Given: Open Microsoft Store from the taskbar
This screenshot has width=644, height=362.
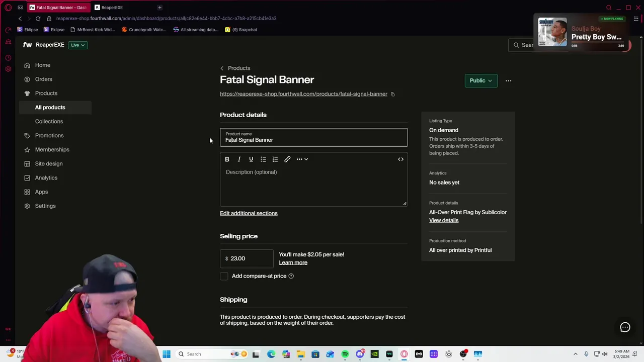Looking at the screenshot, I should coord(315,354).
